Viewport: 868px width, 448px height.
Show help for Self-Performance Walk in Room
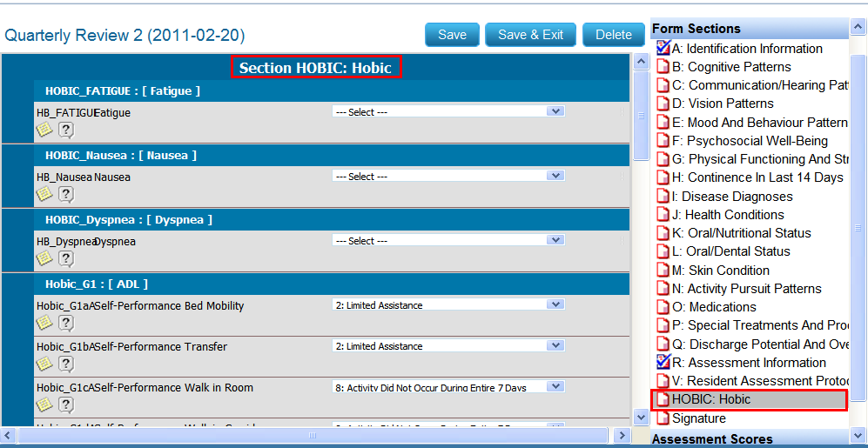pyautogui.click(x=66, y=405)
